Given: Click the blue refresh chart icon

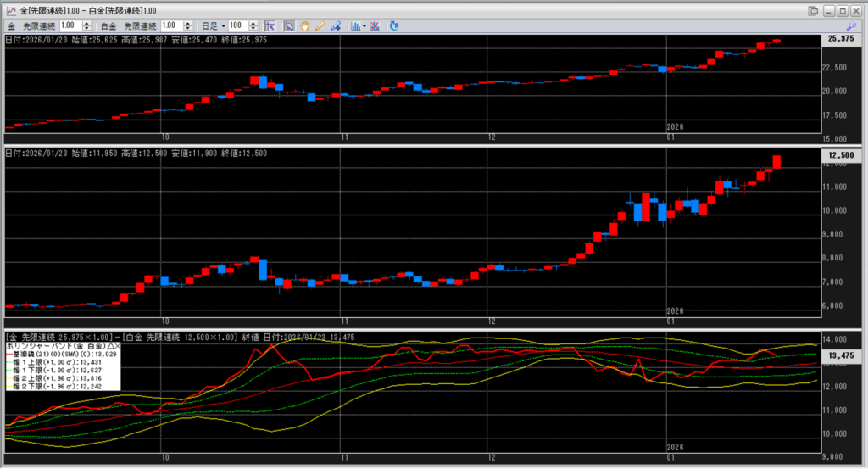Looking at the screenshot, I should click(x=394, y=25).
